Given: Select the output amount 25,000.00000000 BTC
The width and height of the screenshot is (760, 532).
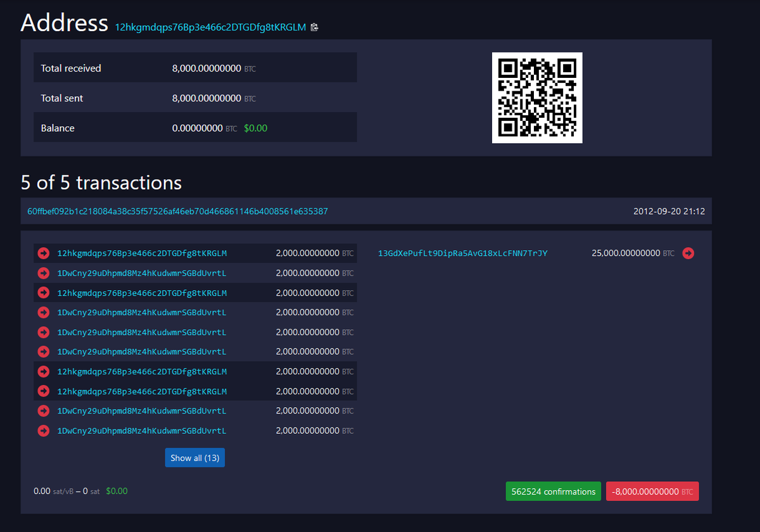Looking at the screenshot, I should click(x=633, y=253).
